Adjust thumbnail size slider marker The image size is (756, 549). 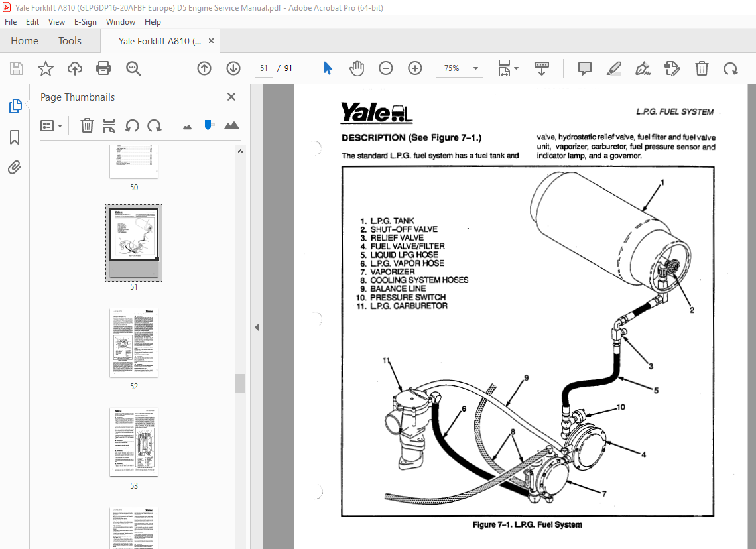(x=208, y=125)
